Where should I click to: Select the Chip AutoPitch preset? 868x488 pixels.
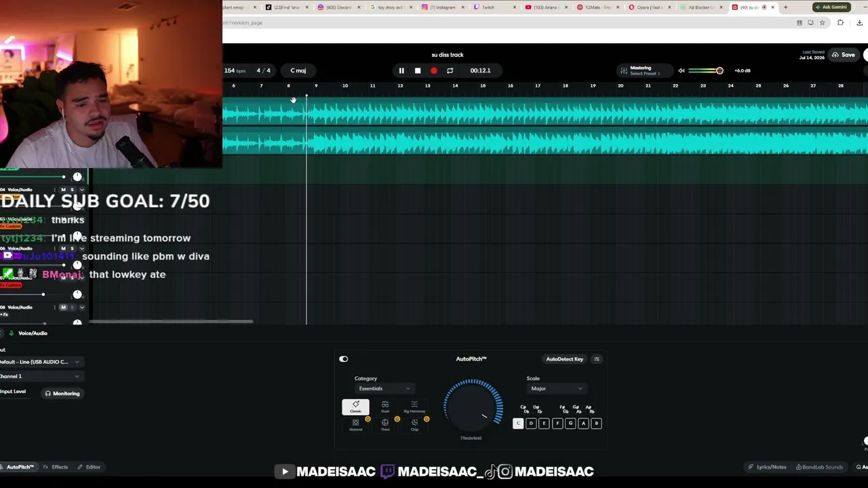414,424
